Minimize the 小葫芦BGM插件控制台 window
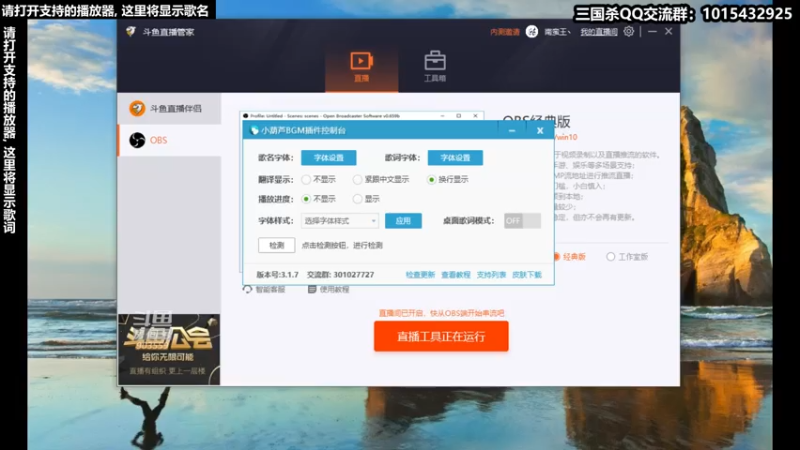 [512, 131]
